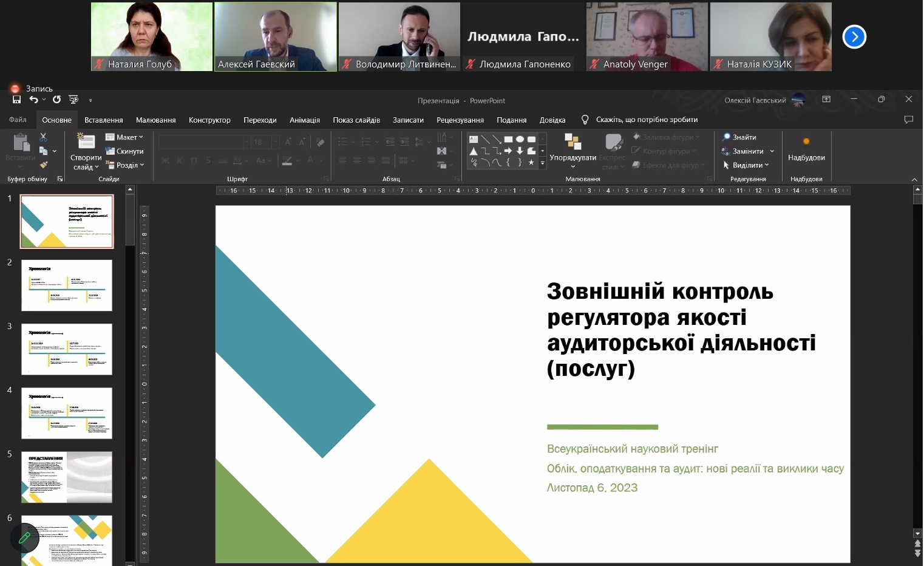
Task: Click the Undo arrow icon
Action: (34, 100)
